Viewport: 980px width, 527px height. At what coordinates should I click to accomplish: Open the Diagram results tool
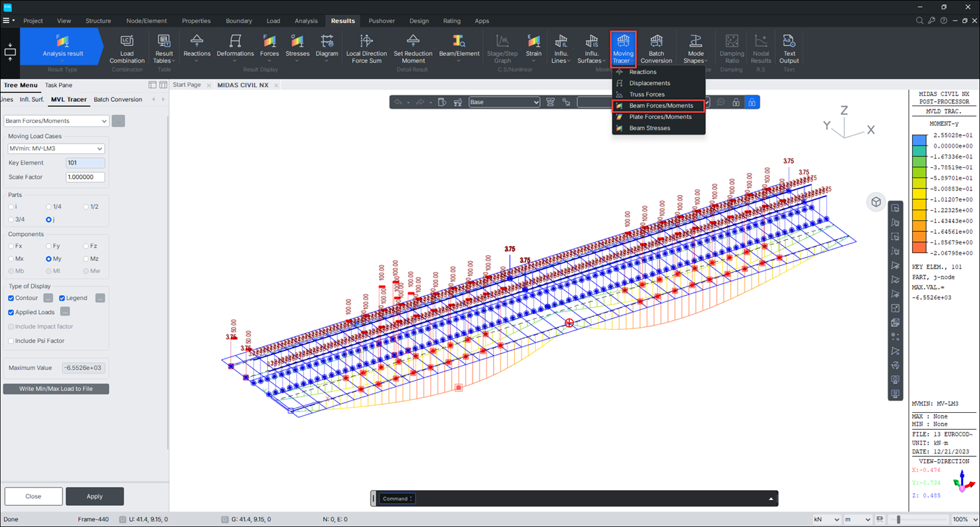click(327, 49)
